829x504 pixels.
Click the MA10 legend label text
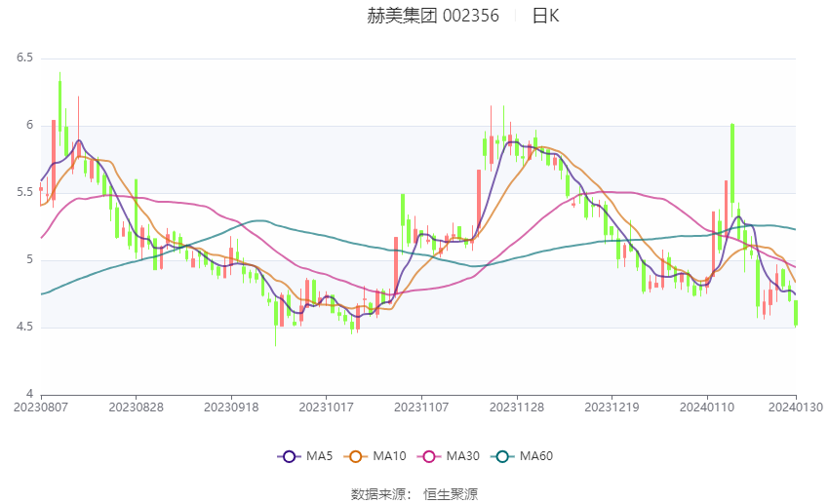click(390, 456)
